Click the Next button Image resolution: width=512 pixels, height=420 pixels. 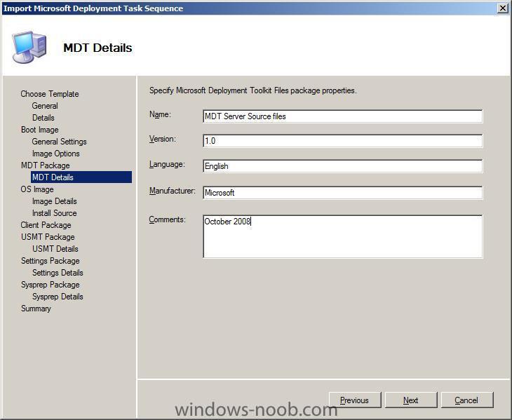coord(411,400)
